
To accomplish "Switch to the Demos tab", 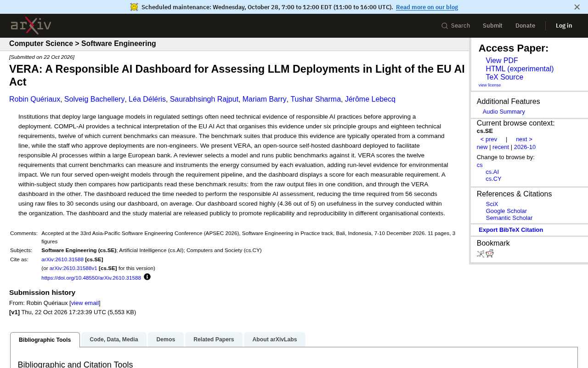I will point(166,339).
